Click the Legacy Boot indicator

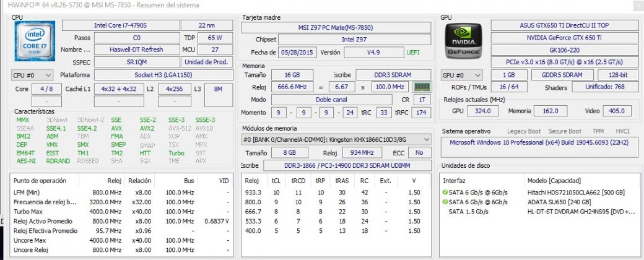pos(524,131)
